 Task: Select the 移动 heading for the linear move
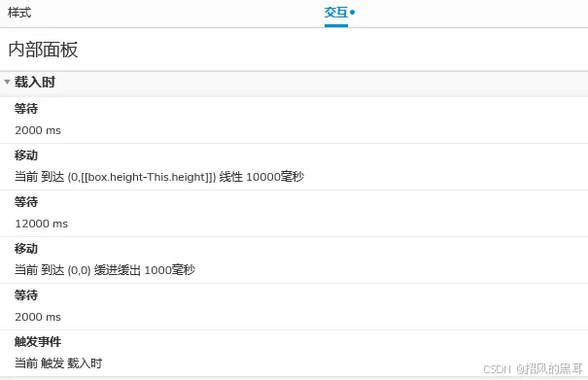pyautogui.click(x=26, y=155)
